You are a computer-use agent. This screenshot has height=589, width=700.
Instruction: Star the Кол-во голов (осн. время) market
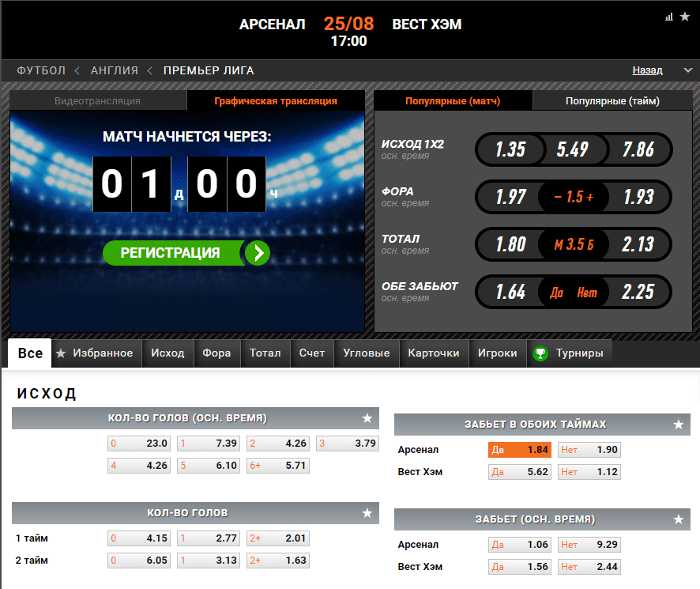pos(367,418)
